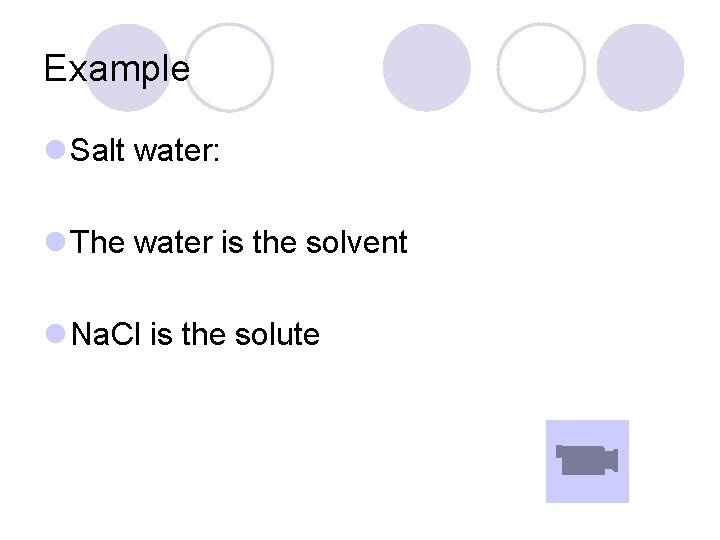Select the bullet before "Salt water:"
Image resolution: width=720 pixels, height=540 pixels.
[x=55, y=150]
